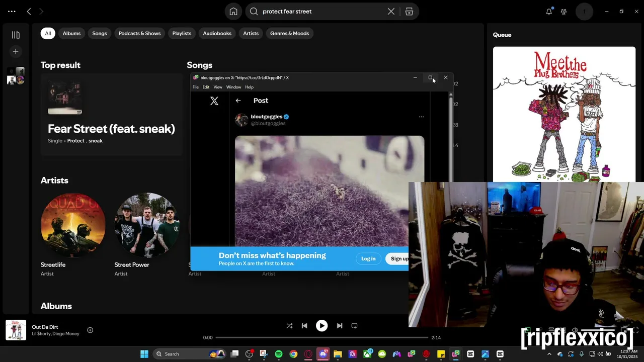Open Google Chrome from the taskbar
644x362 pixels.
[x=293, y=354]
